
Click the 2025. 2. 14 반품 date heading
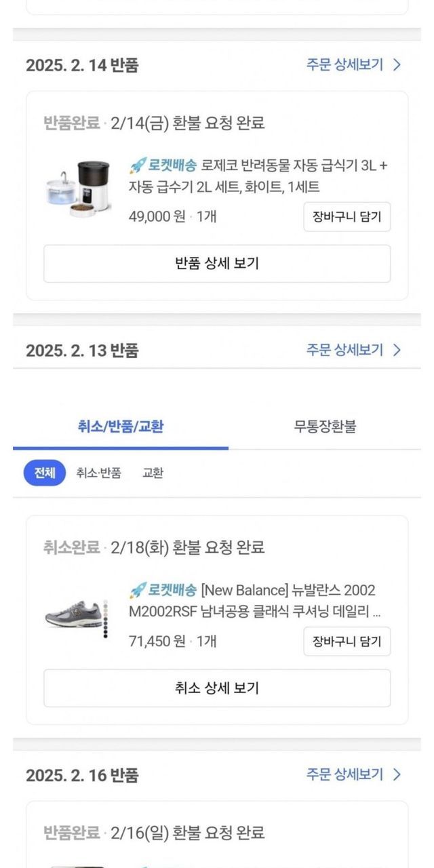coord(82,66)
